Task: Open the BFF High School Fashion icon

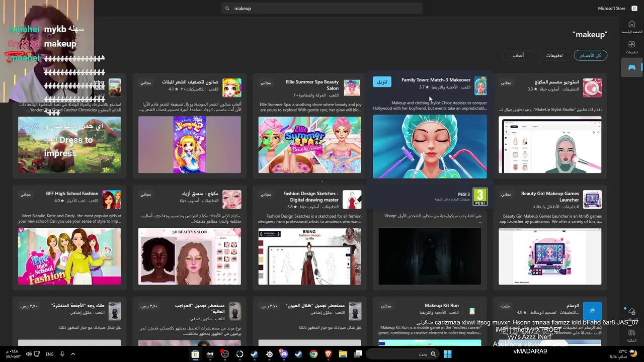Action: pos(112,199)
